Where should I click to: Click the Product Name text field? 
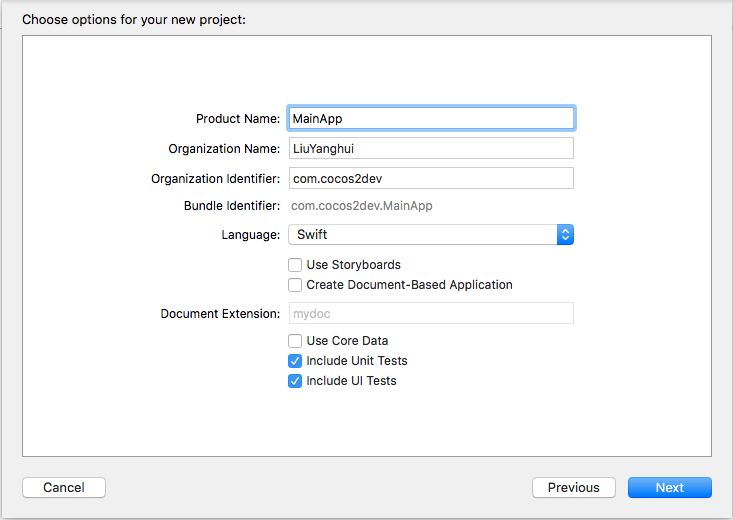coord(431,118)
